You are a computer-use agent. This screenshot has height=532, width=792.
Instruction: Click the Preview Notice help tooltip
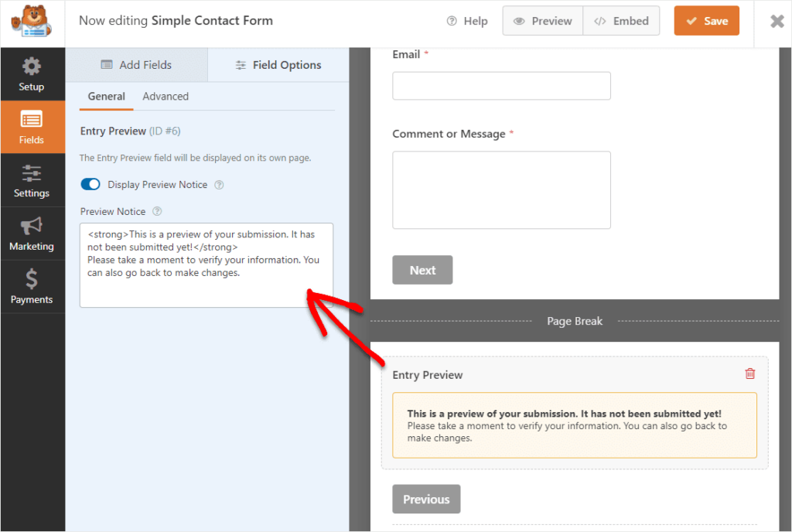coord(157,211)
